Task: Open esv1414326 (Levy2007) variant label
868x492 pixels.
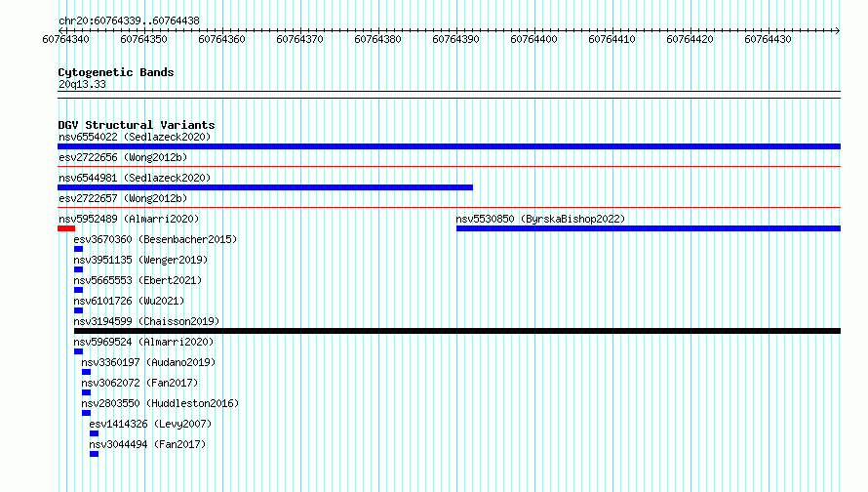Action: 150,424
